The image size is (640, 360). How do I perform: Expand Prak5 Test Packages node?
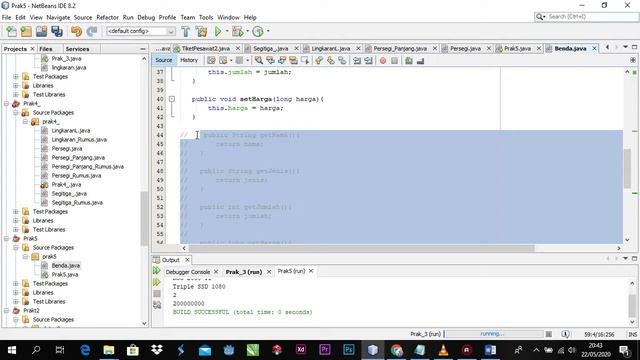pos(16,283)
